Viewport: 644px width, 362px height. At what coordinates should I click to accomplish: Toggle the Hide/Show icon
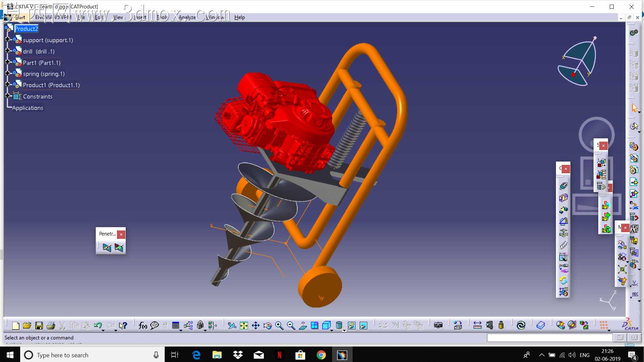(352, 325)
